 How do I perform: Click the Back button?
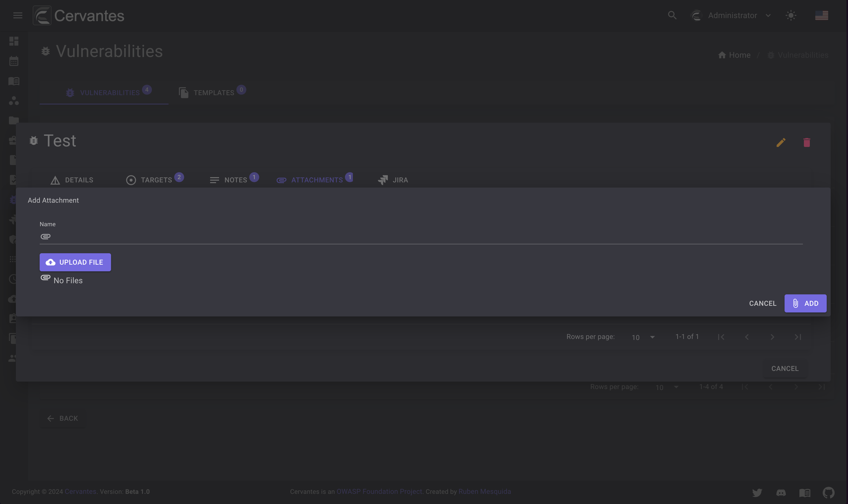(63, 419)
